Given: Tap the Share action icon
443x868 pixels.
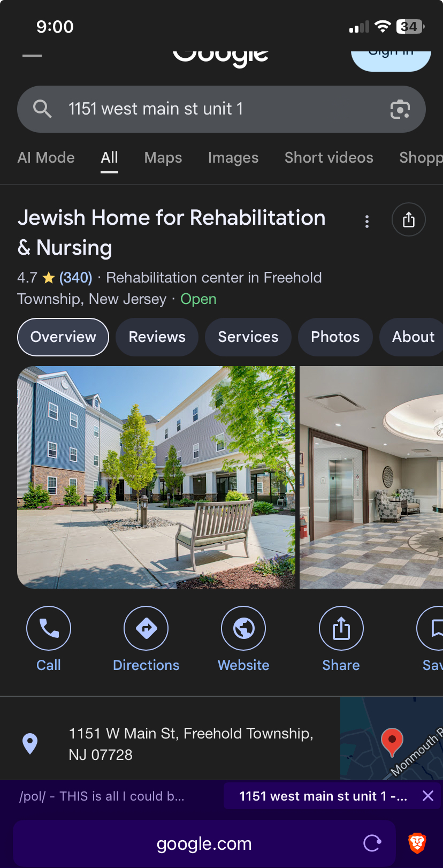Looking at the screenshot, I should pyautogui.click(x=341, y=628).
